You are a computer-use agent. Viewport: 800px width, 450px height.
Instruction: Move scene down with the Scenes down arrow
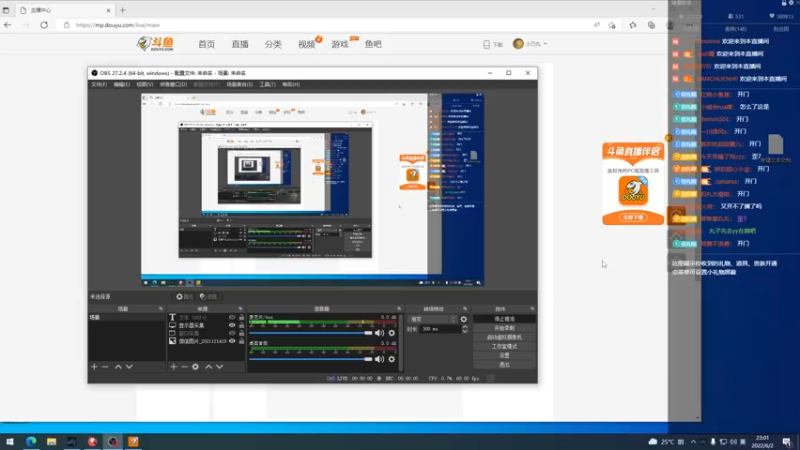pos(129,366)
